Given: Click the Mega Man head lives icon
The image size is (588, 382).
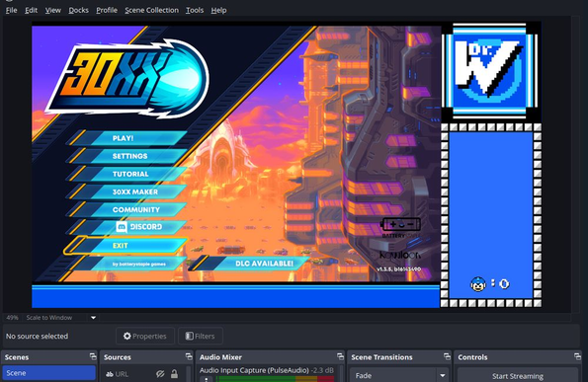Looking at the screenshot, I should (x=478, y=284).
